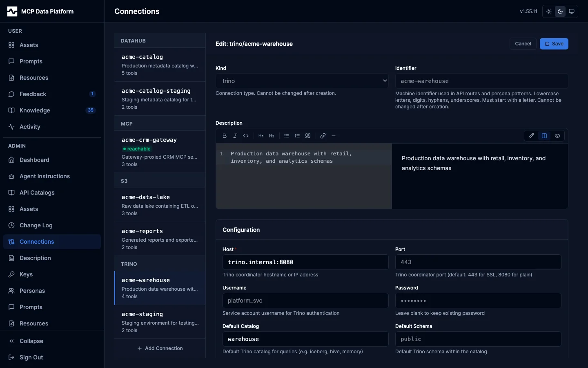The image size is (588, 368).
Task: Add numbered list in description editor
Action: coord(297,136)
